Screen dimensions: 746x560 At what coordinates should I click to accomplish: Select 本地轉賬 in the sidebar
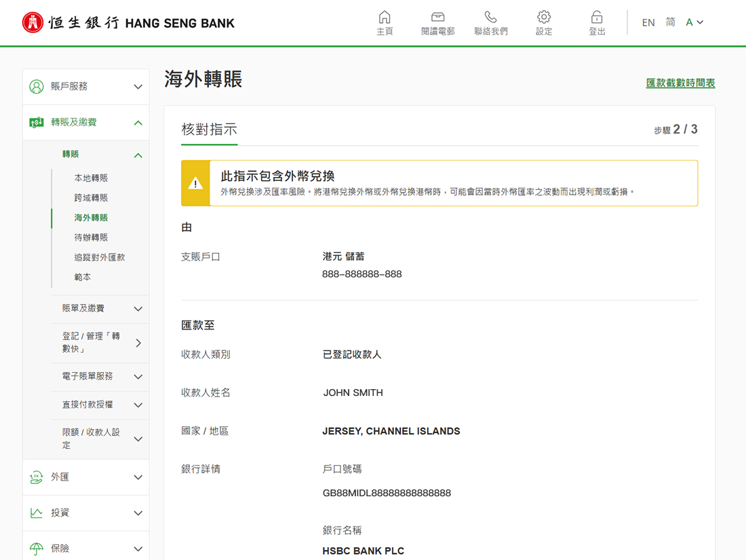click(x=91, y=178)
